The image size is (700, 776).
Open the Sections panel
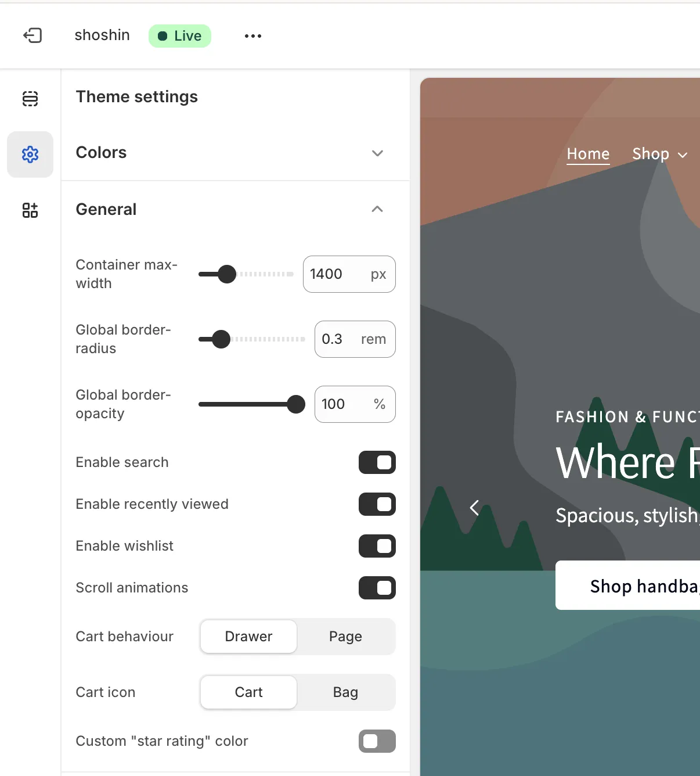pyautogui.click(x=30, y=99)
